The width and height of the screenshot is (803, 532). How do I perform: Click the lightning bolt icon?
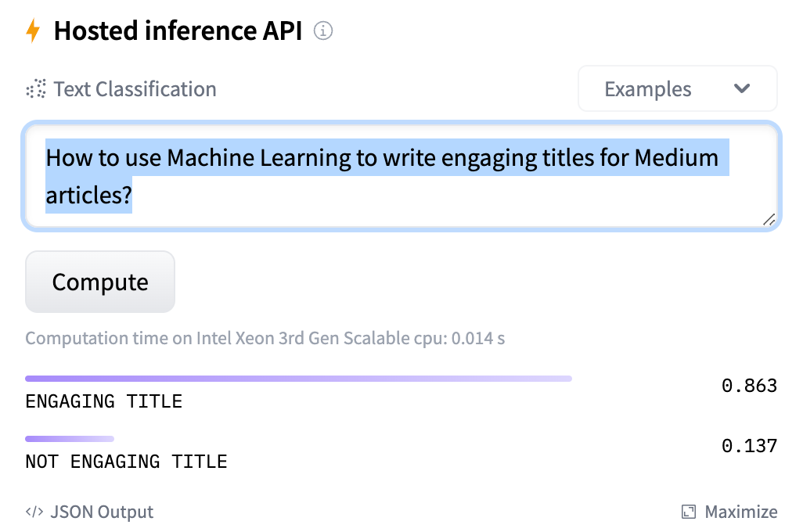[x=33, y=31]
